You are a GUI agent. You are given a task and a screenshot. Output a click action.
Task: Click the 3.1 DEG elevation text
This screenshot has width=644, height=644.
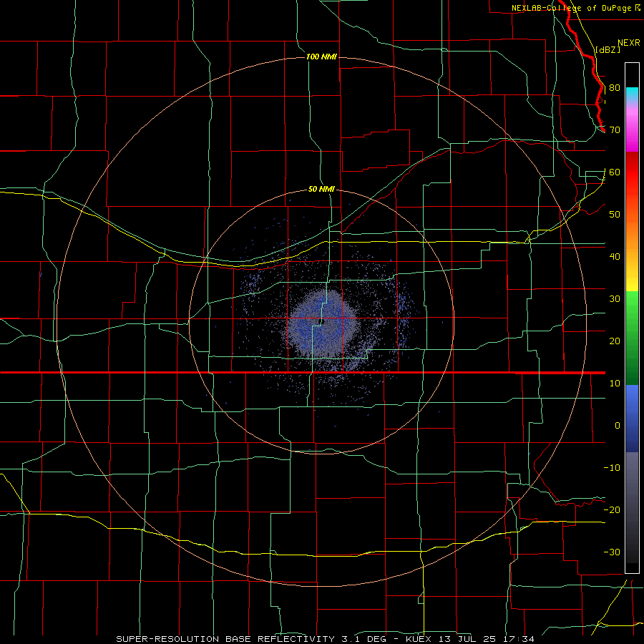click(364, 639)
